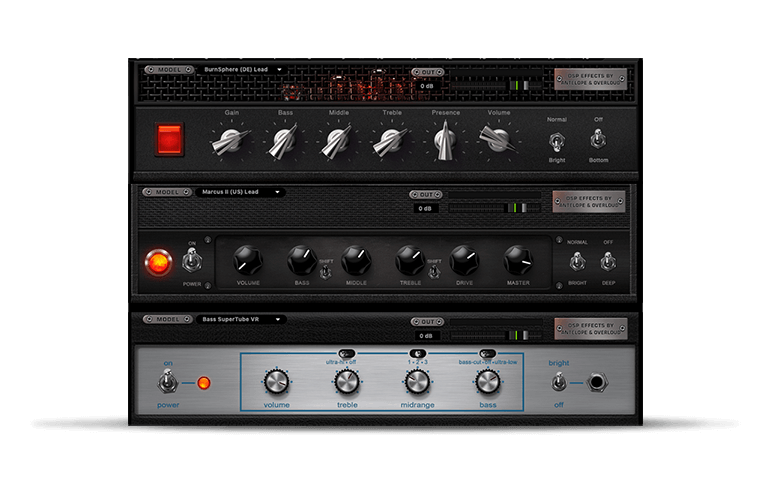Open the BurnSphere (DE) Lead model dropdown

(242, 70)
